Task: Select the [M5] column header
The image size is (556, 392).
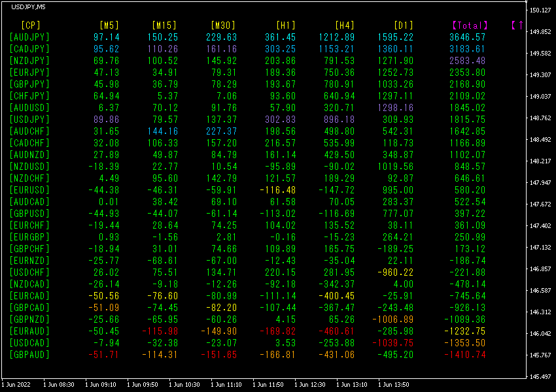Action: 109,25
